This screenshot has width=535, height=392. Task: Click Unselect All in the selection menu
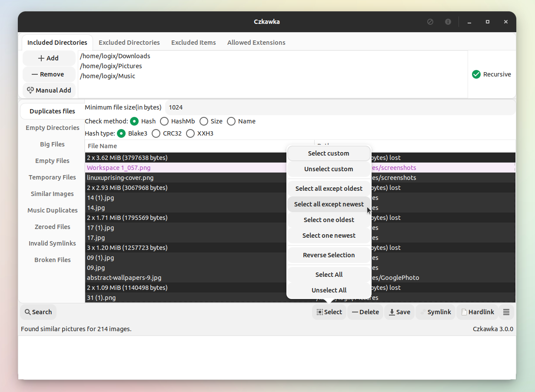[x=329, y=290]
